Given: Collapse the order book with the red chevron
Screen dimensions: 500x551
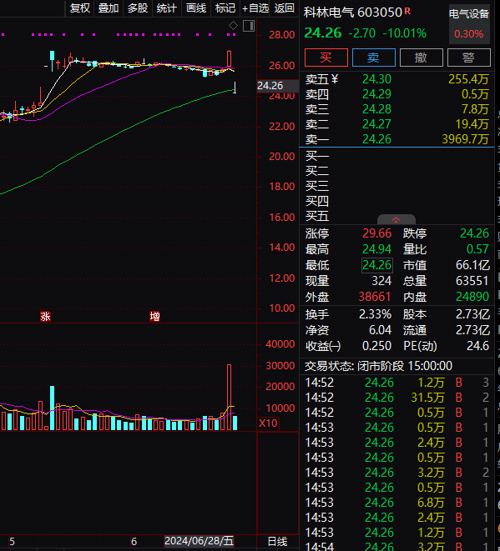Looking at the screenshot, I should coord(396,220).
